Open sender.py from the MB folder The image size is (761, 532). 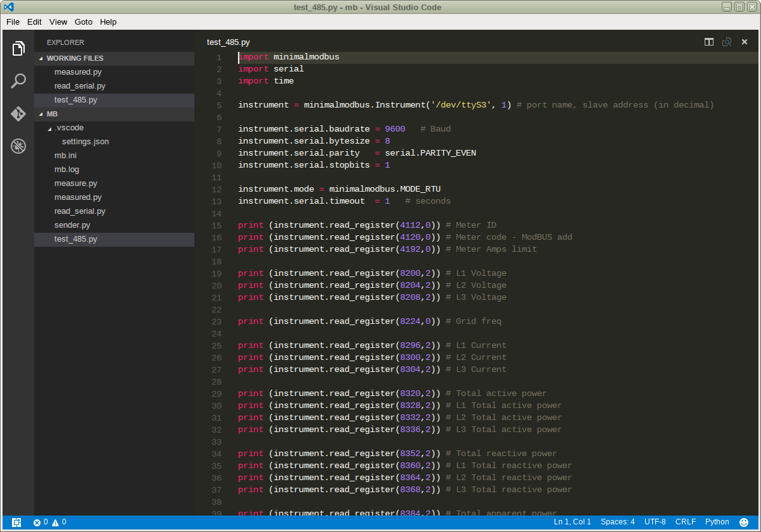[72, 225]
